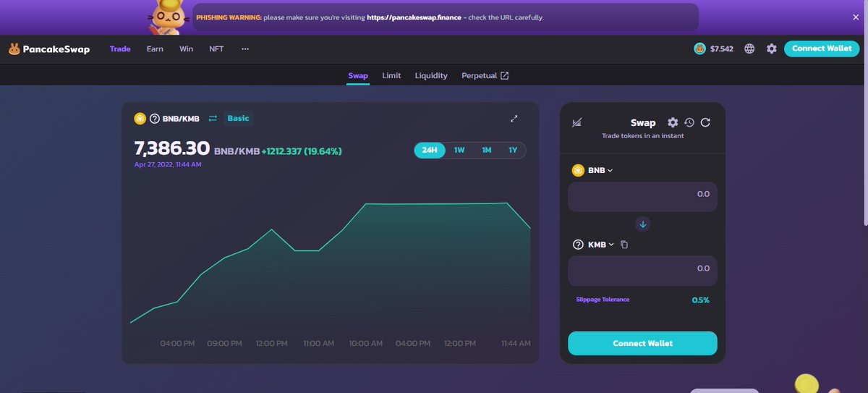
Task: Click the 04:00 PM axis label at chart start
Action: click(177, 343)
